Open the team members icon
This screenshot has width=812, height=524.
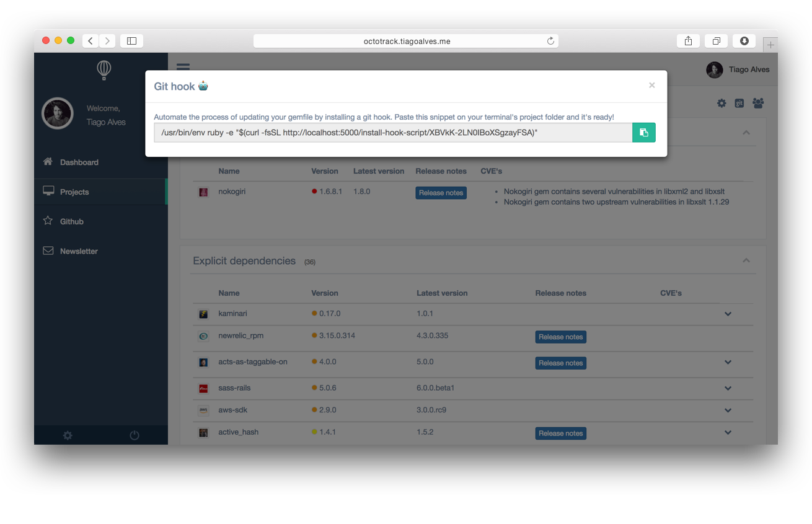point(758,104)
